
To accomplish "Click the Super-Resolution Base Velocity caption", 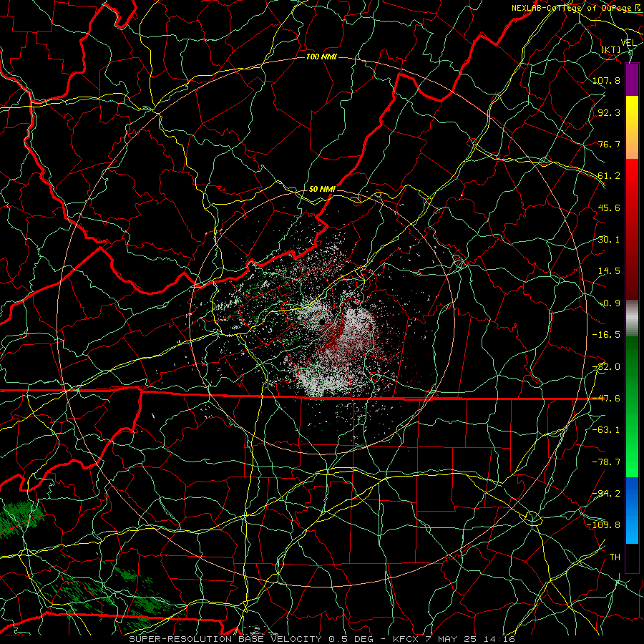I will (x=321, y=639).
